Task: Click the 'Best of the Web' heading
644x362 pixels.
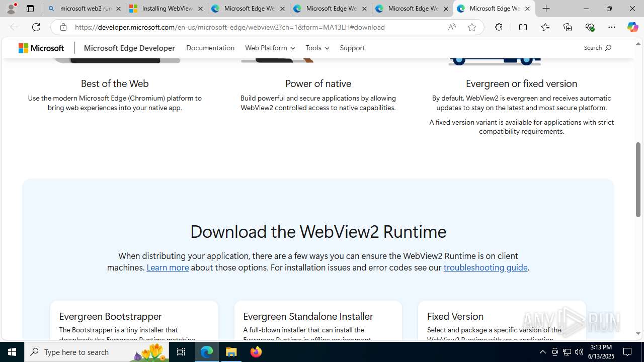Action: coord(115,83)
